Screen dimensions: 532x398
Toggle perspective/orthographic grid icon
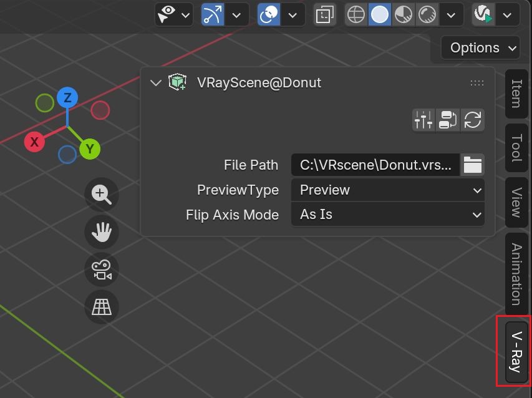[x=102, y=307]
